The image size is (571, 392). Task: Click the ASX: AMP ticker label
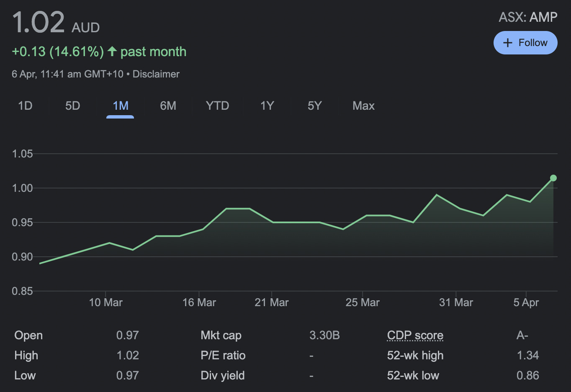pyautogui.click(x=528, y=17)
